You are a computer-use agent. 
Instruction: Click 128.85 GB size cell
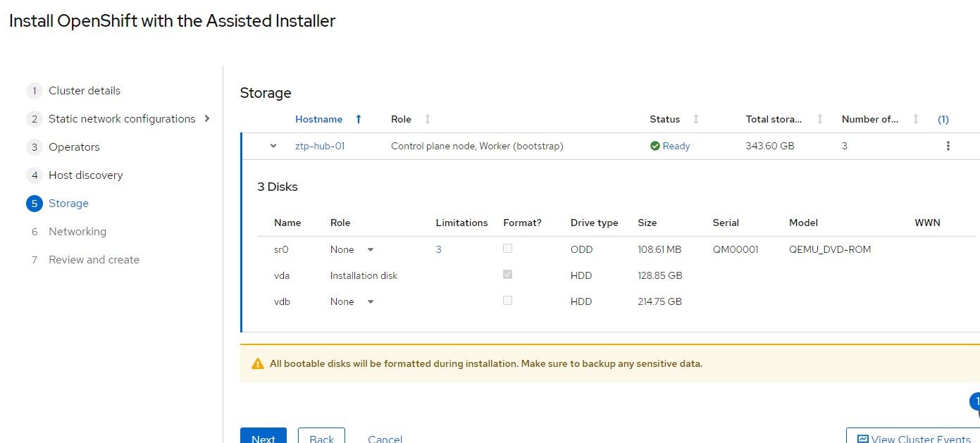pyautogui.click(x=659, y=275)
